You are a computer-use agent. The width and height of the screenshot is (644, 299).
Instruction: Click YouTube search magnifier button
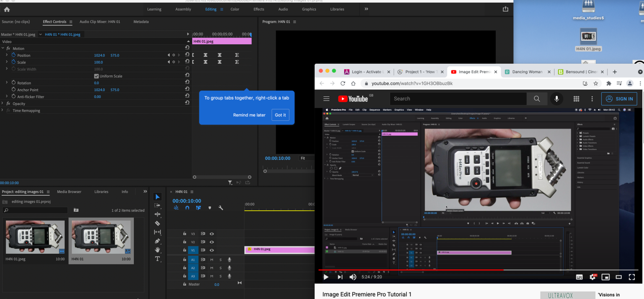(537, 99)
